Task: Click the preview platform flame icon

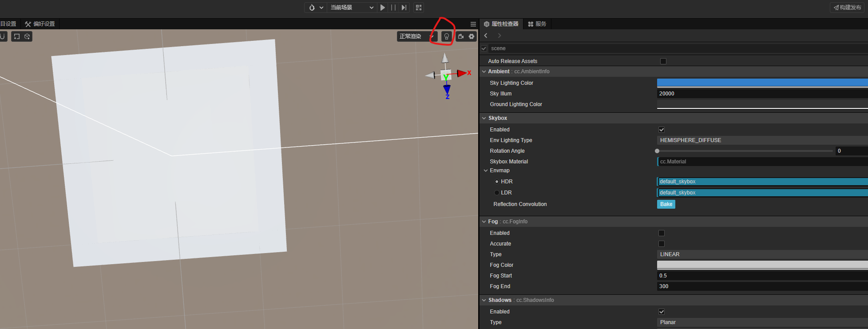Action: 312,8
